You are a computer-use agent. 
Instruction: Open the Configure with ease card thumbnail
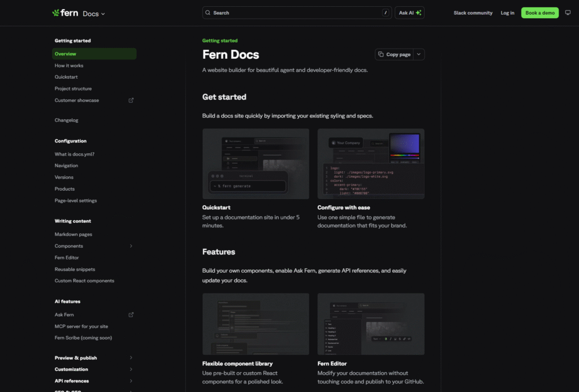tap(370, 163)
